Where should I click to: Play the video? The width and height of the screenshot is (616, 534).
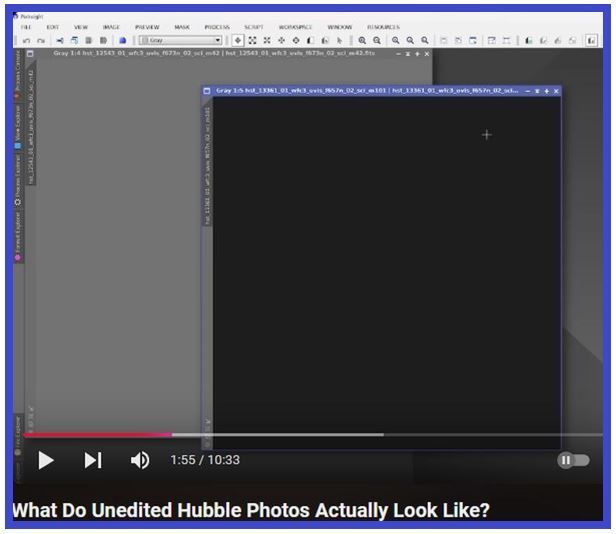pos(46,460)
